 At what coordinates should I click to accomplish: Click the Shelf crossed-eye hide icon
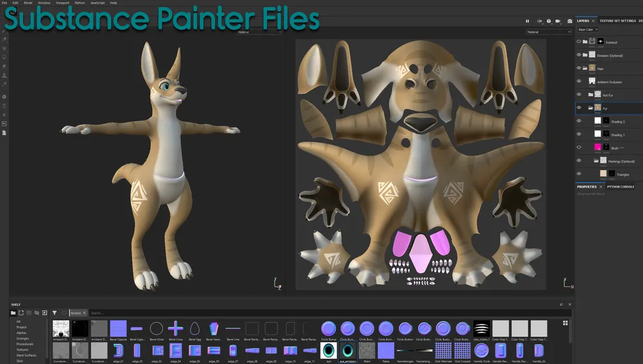pos(36,313)
